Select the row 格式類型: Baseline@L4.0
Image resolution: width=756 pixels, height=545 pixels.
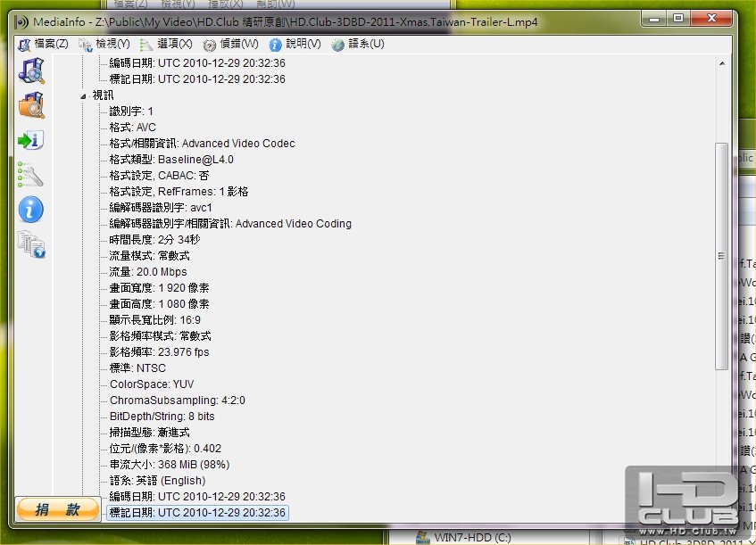click(x=171, y=160)
